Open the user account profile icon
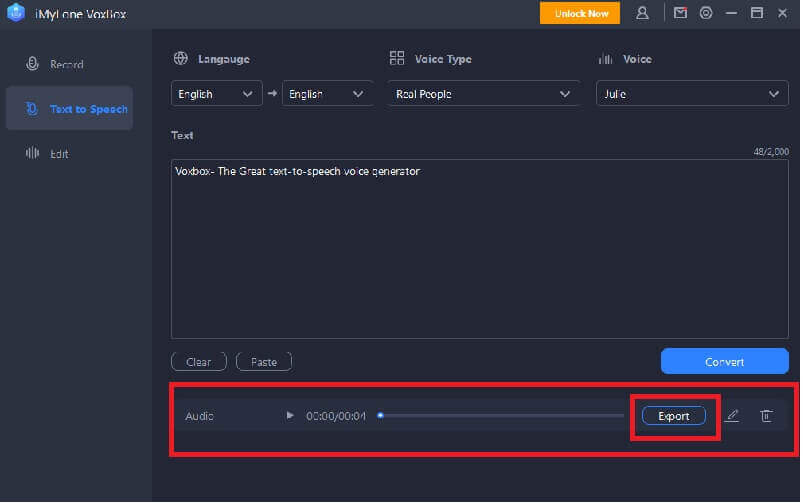Image resolution: width=803 pixels, height=503 pixels. (x=642, y=13)
